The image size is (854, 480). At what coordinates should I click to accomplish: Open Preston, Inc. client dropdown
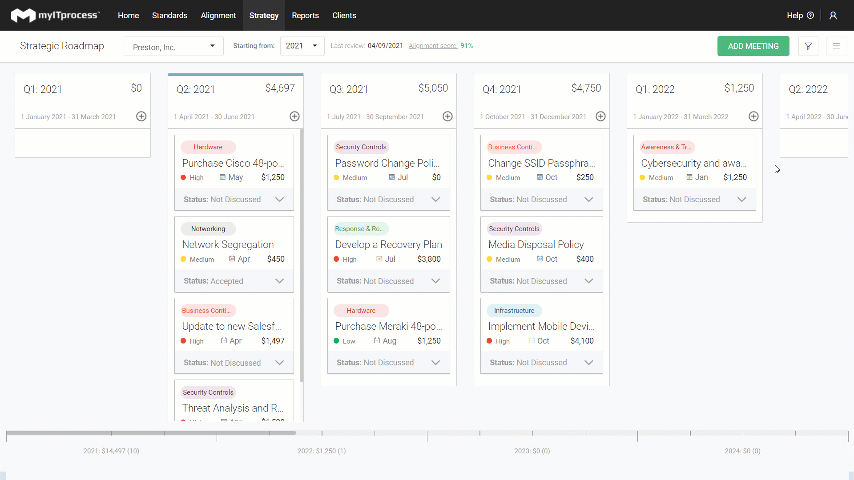coord(173,46)
